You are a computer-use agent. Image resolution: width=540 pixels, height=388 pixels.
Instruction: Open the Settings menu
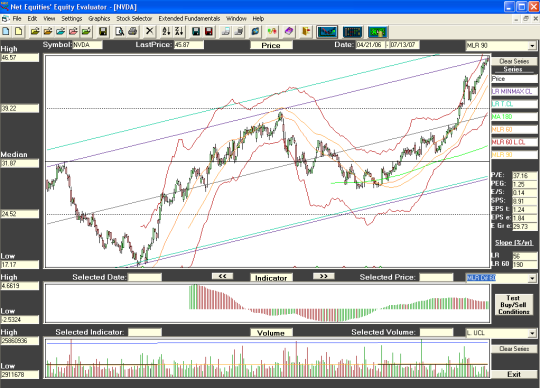click(72, 19)
